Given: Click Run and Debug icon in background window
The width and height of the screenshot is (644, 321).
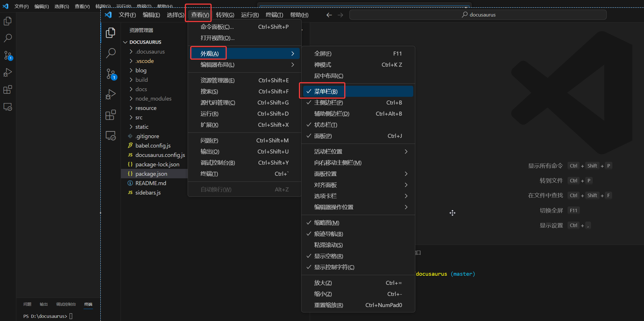Looking at the screenshot, I should pos(8,72).
